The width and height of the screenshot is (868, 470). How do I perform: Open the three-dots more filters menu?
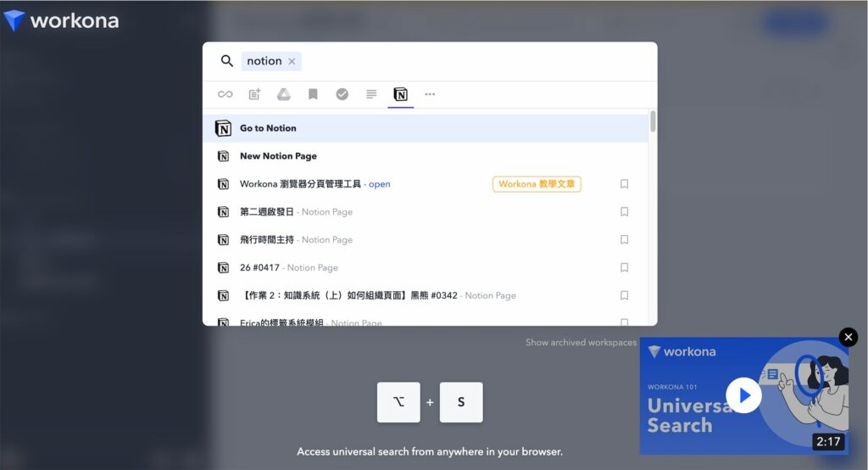pyautogui.click(x=430, y=94)
